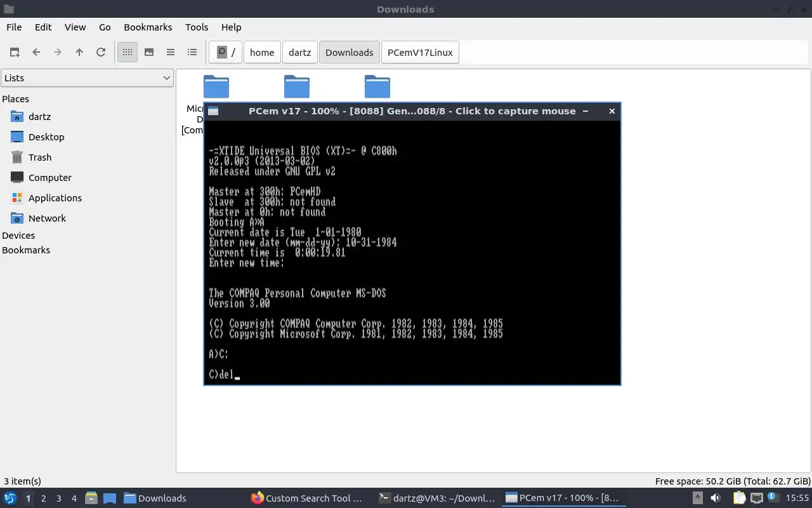Click the '3 item(s)' status bar text
Image resolution: width=812 pixels, height=508 pixels.
(x=22, y=481)
